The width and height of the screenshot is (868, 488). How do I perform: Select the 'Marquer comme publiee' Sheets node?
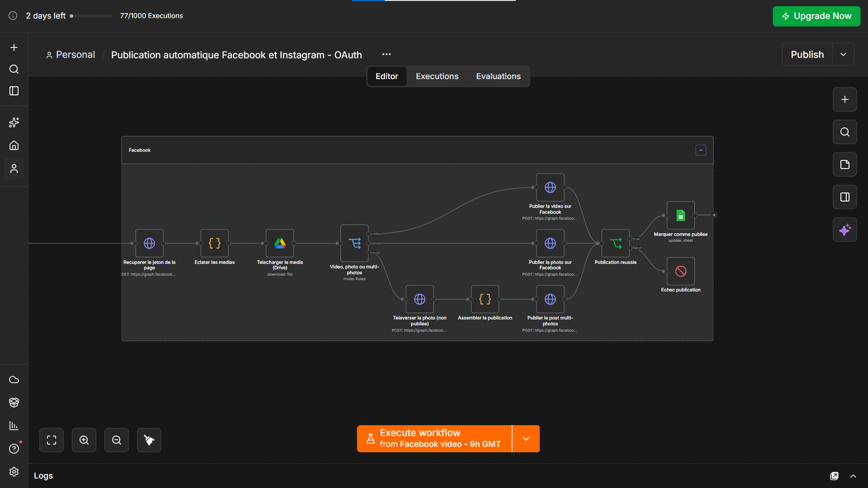[681, 216]
